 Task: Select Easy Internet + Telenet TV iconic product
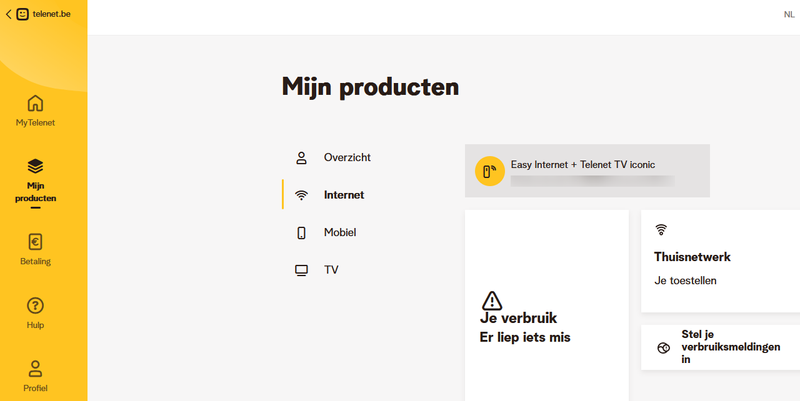point(587,170)
